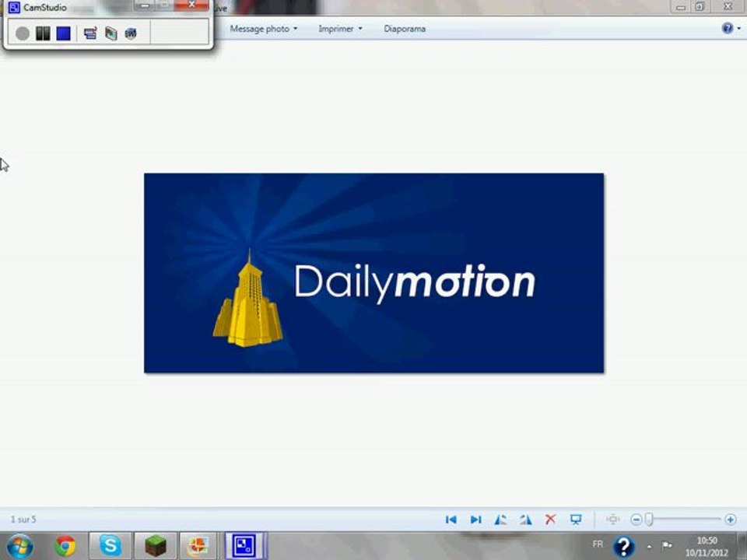Go to the next photo

475,520
